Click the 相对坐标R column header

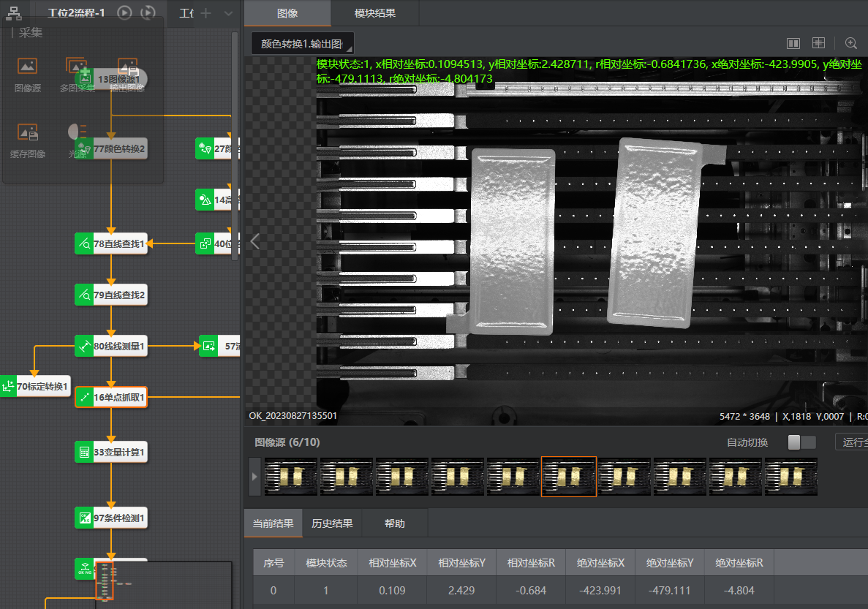click(x=531, y=562)
